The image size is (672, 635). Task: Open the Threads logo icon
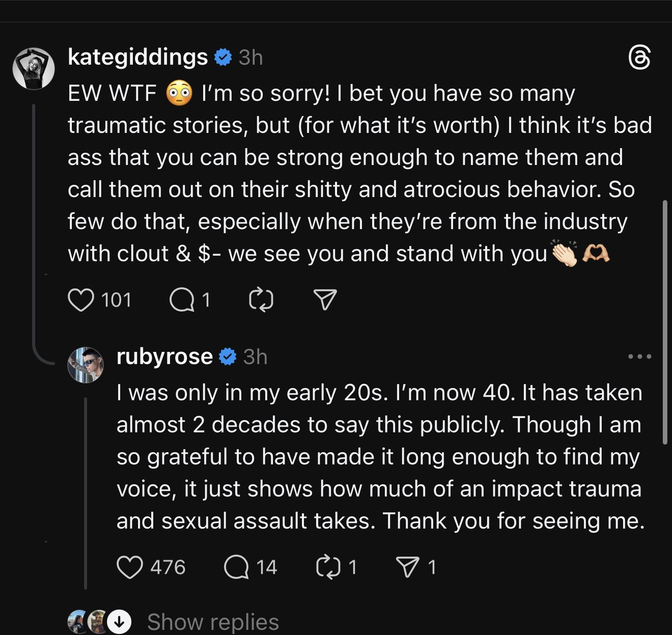coord(639,57)
